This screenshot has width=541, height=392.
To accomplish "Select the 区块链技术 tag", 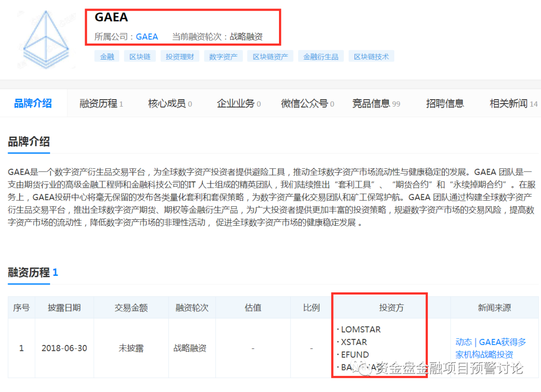I will (x=371, y=57).
